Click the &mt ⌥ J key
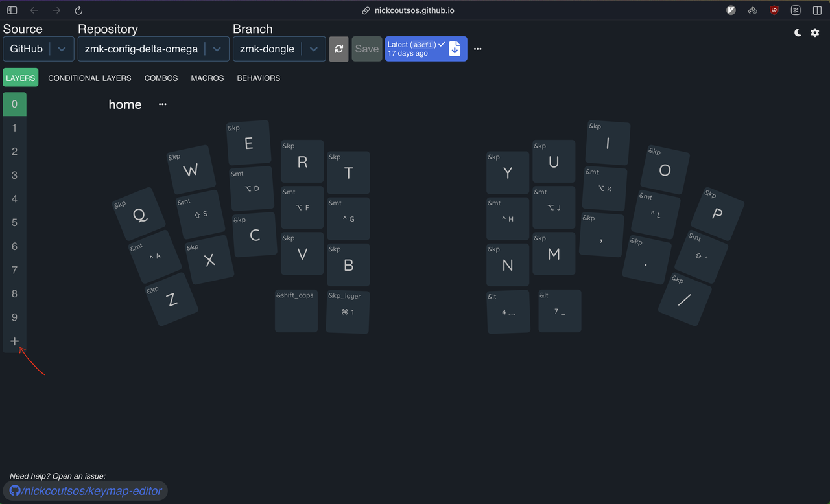This screenshot has height=504, width=830. 554,207
